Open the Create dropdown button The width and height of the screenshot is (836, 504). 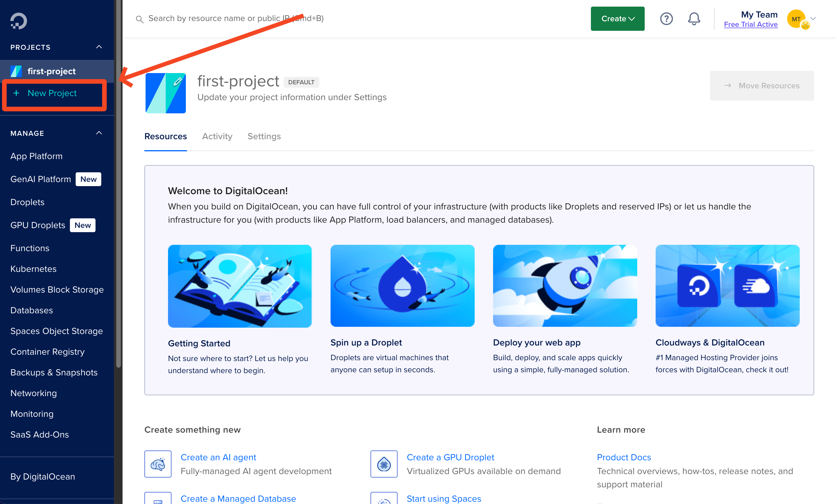[617, 19]
